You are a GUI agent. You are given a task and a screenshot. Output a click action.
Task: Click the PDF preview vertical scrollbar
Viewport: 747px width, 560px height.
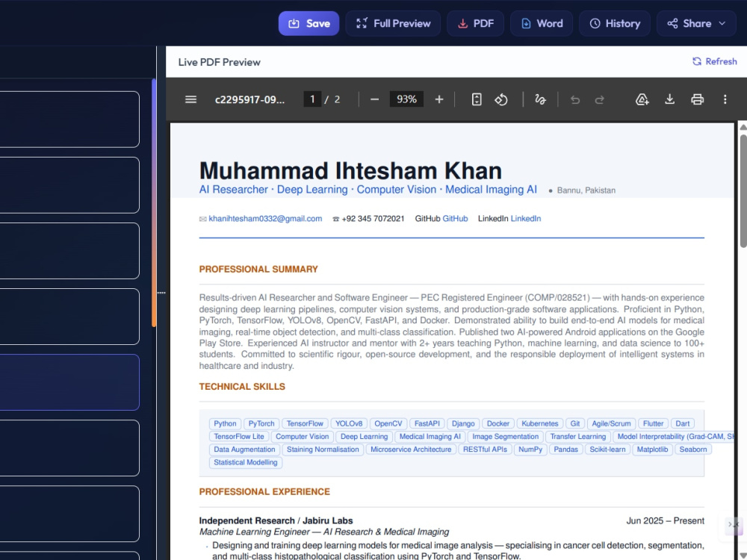click(x=743, y=190)
